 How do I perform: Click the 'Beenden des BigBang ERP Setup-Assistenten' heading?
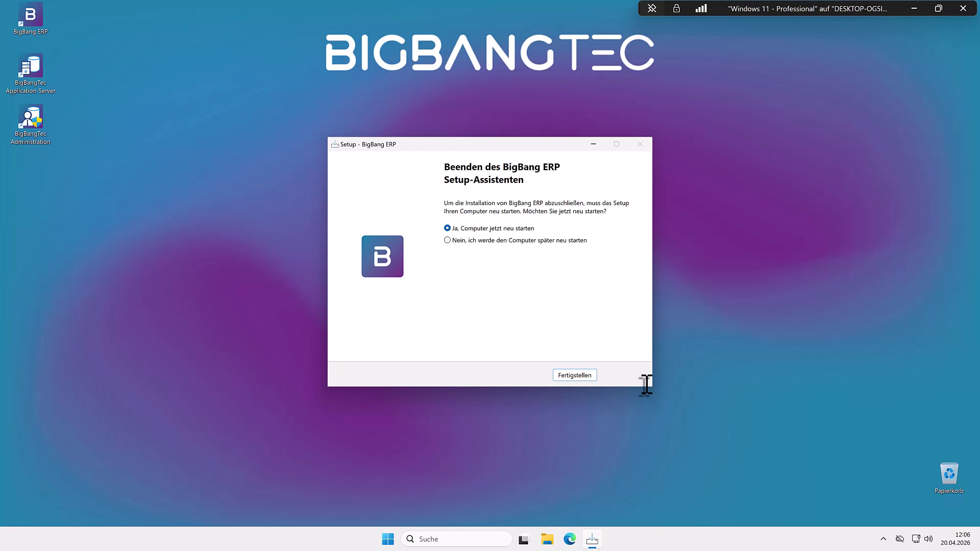(x=502, y=173)
